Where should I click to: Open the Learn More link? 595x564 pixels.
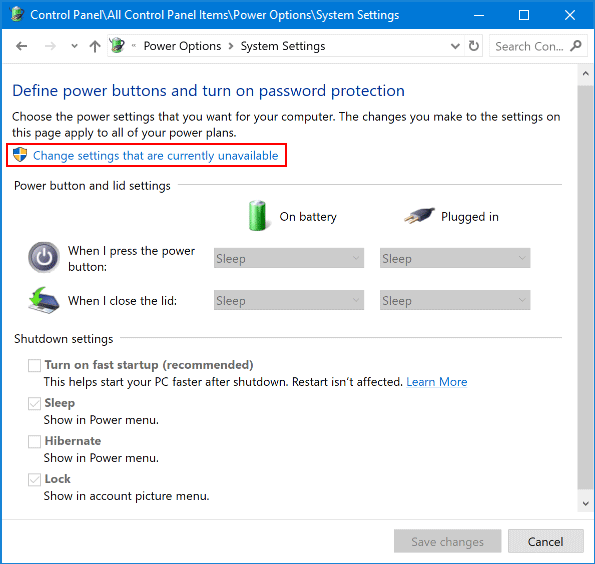pos(437,382)
